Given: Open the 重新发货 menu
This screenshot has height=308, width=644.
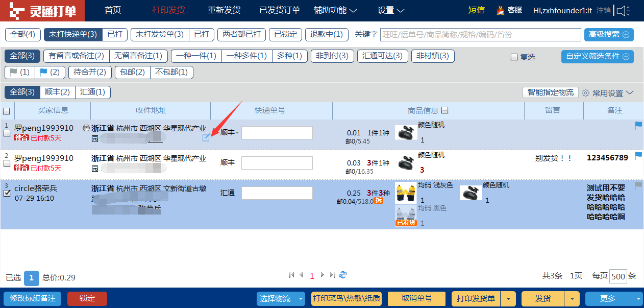Looking at the screenshot, I should coord(224,10).
